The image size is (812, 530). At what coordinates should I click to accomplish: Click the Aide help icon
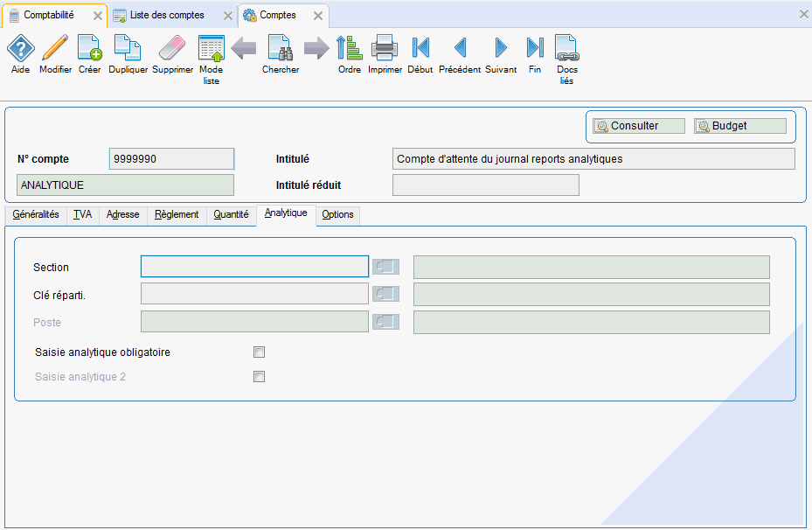click(x=20, y=49)
